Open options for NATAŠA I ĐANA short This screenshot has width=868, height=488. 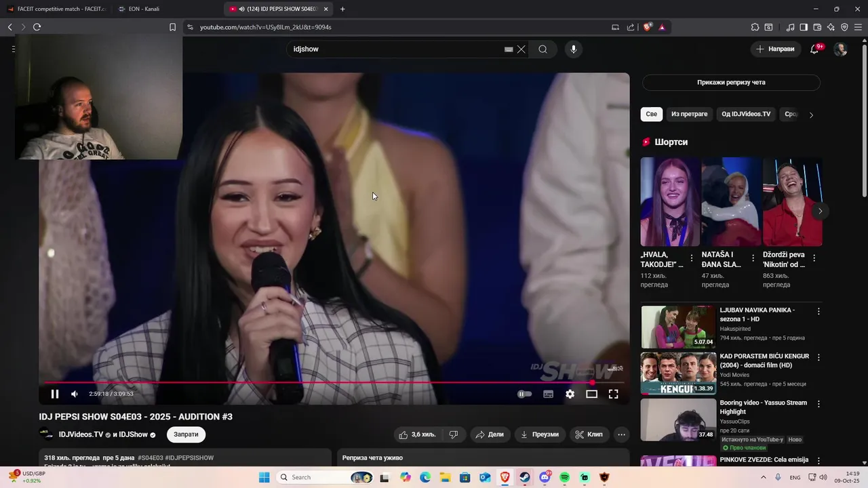(753, 258)
